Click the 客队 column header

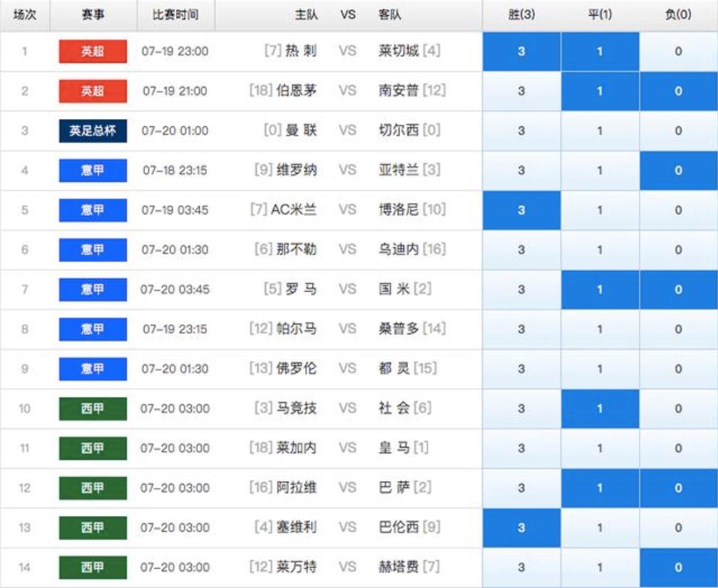tap(390, 15)
